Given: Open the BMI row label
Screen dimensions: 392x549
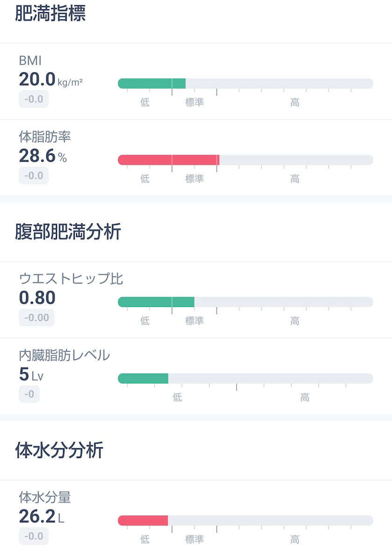Looking at the screenshot, I should pyautogui.click(x=30, y=61).
